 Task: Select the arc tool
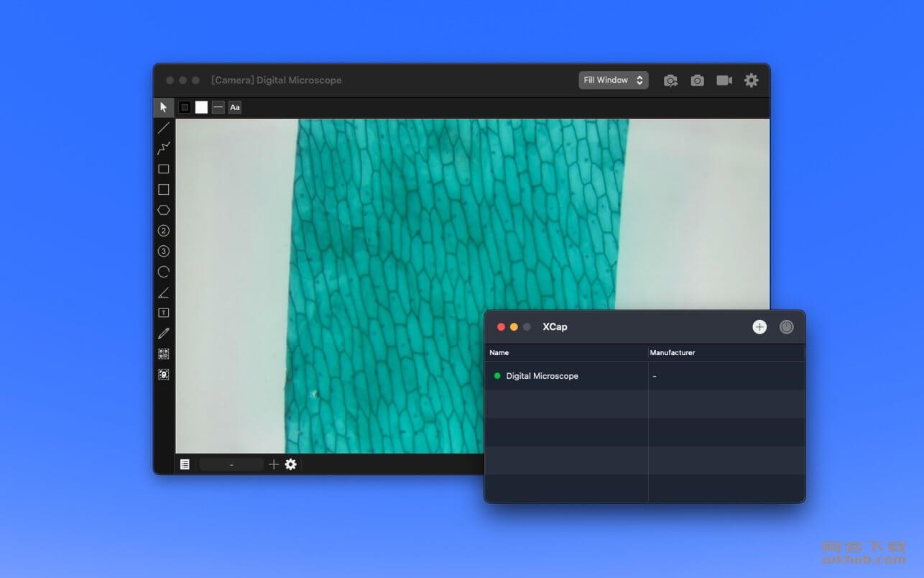pos(164,272)
